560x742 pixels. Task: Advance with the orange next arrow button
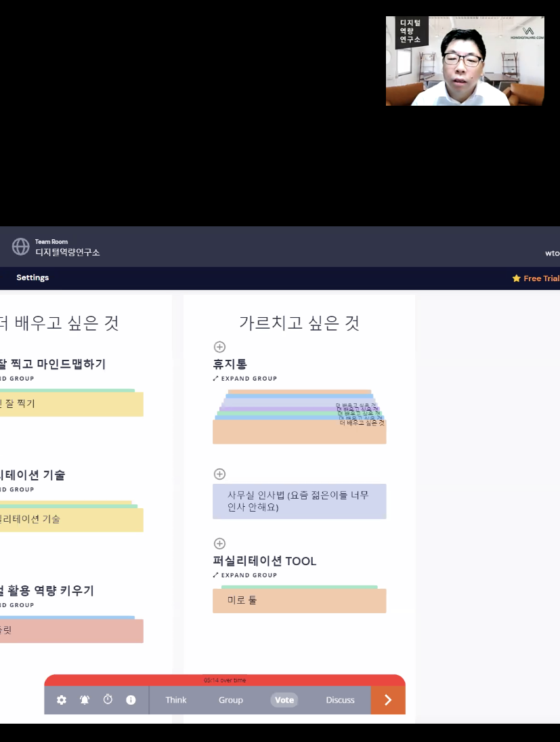[x=388, y=700]
